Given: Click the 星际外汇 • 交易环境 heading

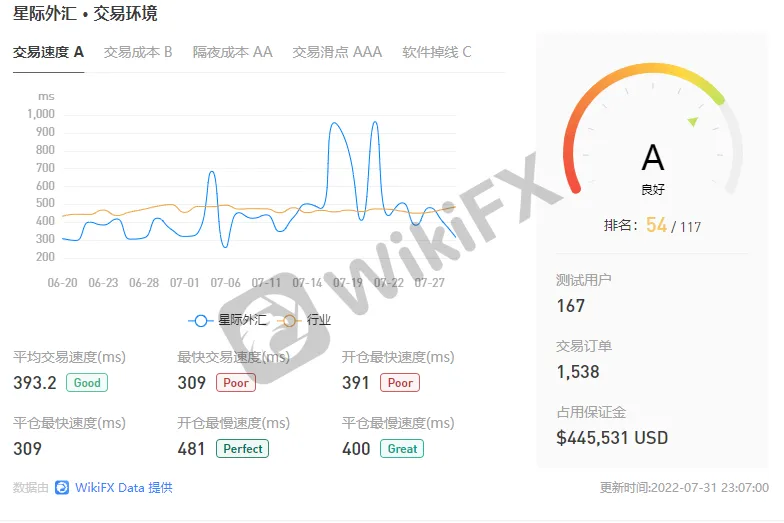Looking at the screenshot, I should click(85, 14).
